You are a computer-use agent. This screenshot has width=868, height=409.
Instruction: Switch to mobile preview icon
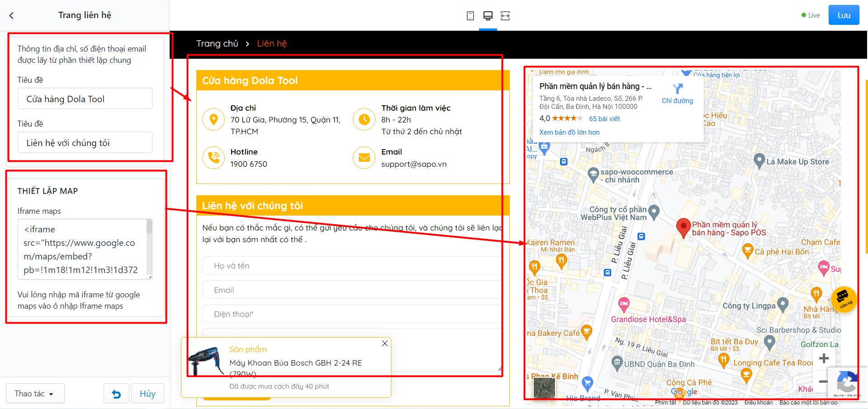(x=470, y=16)
